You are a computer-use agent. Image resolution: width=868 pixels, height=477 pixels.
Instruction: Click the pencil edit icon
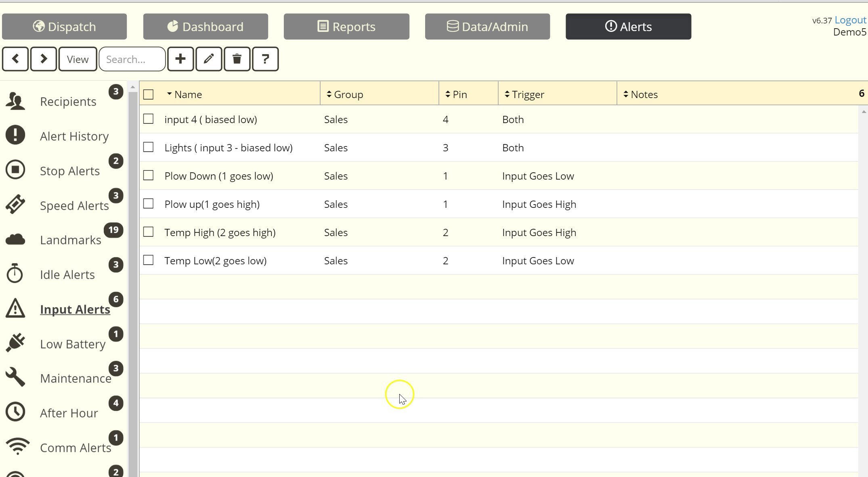(x=209, y=59)
